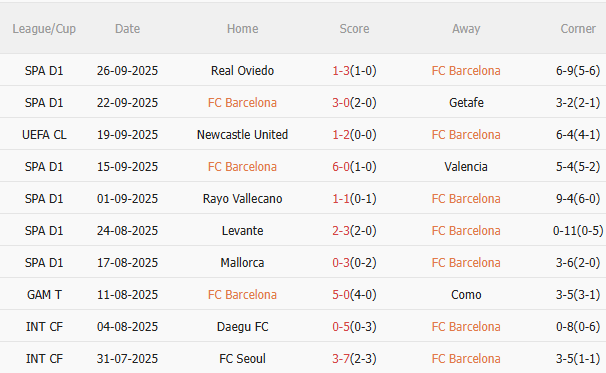Select the Levante home team
The width and height of the screenshot is (606, 373).
pyautogui.click(x=242, y=231)
